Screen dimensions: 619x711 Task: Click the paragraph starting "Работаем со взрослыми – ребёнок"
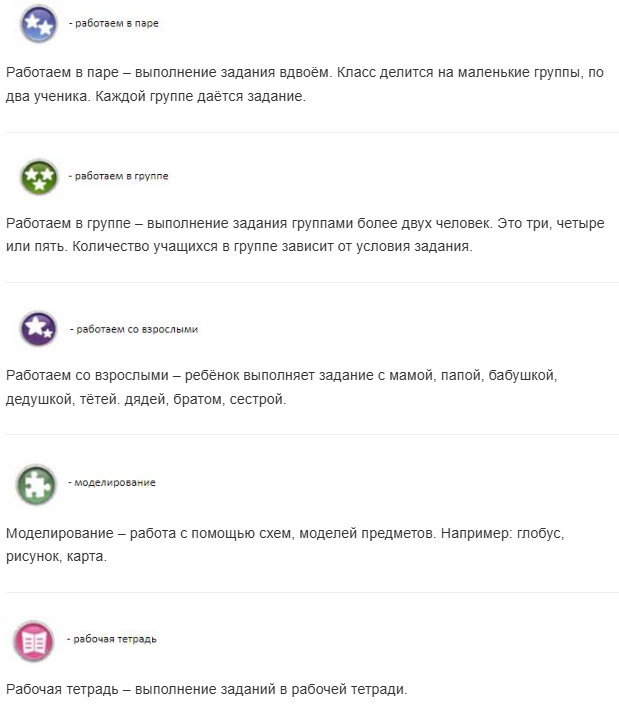click(x=280, y=388)
